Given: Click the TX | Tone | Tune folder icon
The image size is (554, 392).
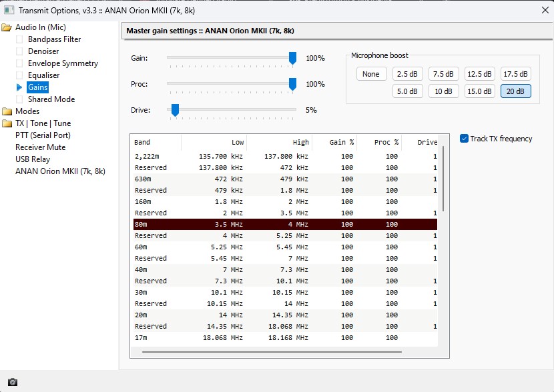Looking at the screenshot, I should click(x=7, y=123).
